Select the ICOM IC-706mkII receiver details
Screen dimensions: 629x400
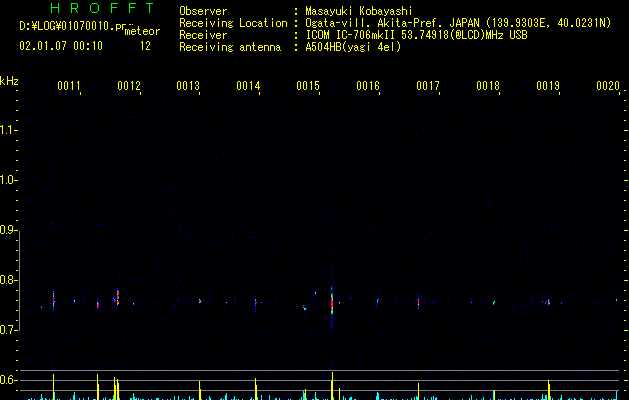click(416, 35)
